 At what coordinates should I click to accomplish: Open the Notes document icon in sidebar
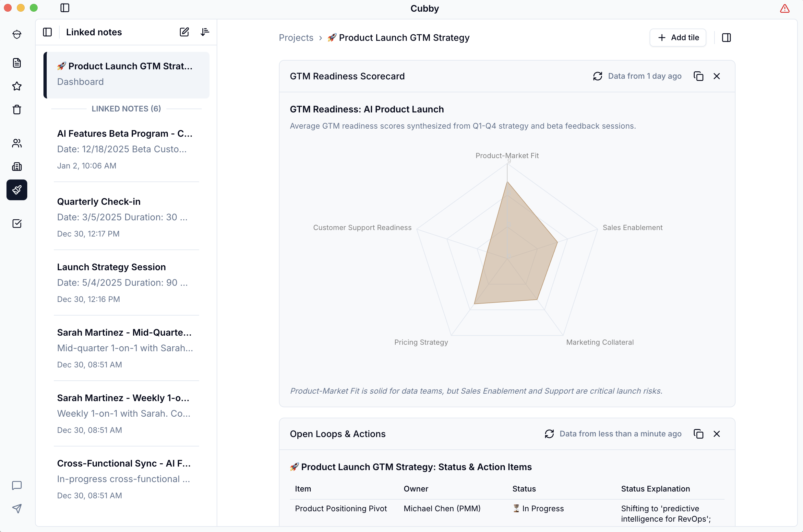(x=17, y=63)
